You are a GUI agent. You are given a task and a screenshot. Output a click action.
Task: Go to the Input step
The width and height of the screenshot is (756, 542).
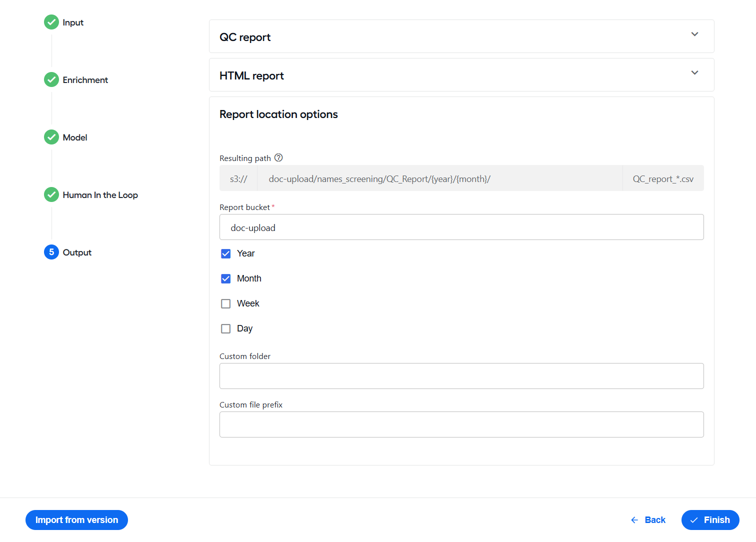coord(73,22)
